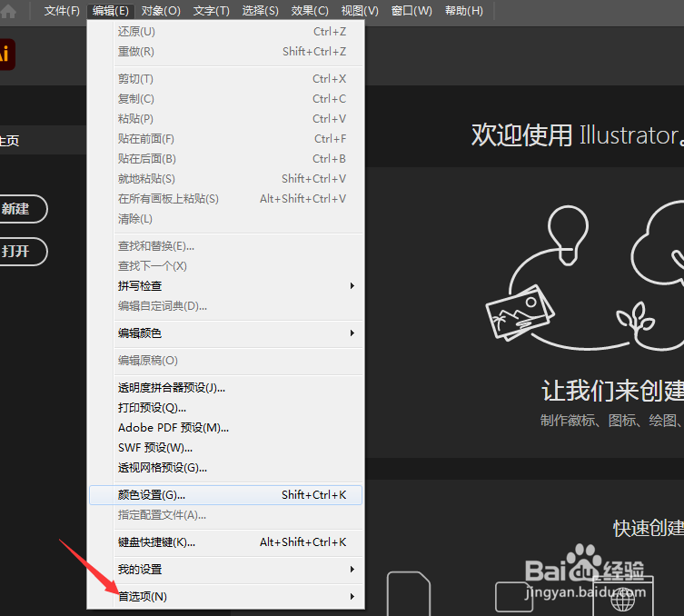Select the 主页 tab in the sidebar
The width and height of the screenshot is (684, 616).
coord(43,140)
